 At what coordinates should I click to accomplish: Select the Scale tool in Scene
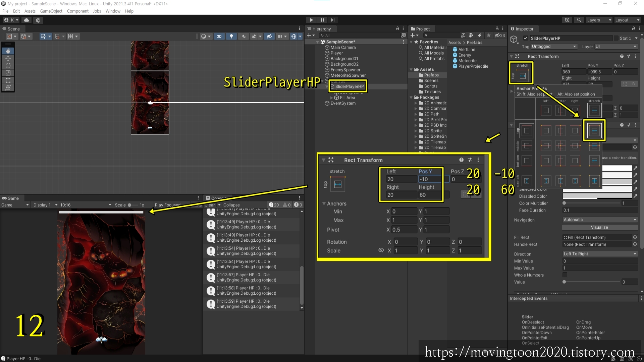tap(8, 73)
